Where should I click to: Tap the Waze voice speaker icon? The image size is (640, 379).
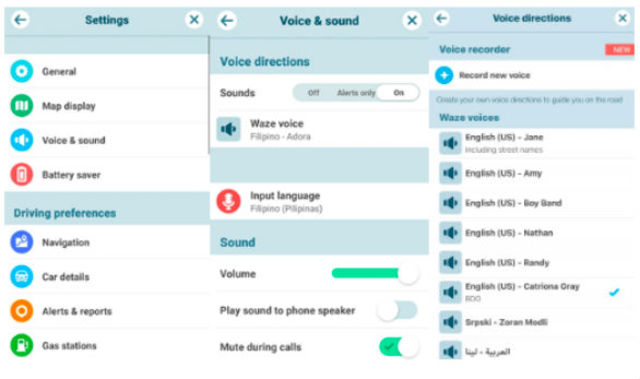pos(229,129)
